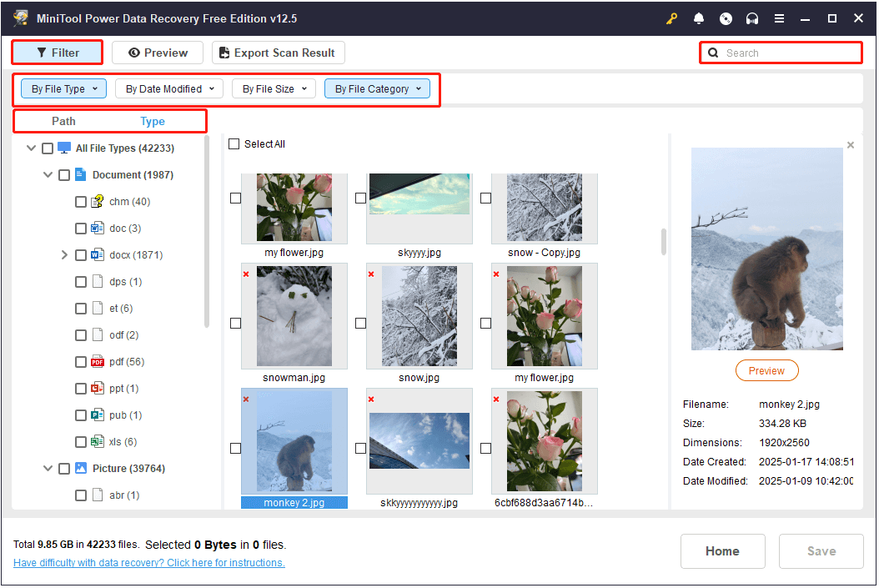879x588 pixels.
Task: Click the license key icon in the title bar
Action: (671, 18)
